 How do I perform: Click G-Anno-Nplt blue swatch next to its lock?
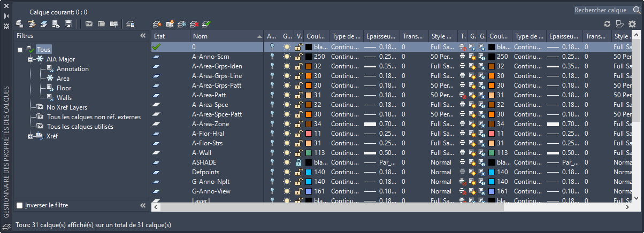tap(309, 182)
